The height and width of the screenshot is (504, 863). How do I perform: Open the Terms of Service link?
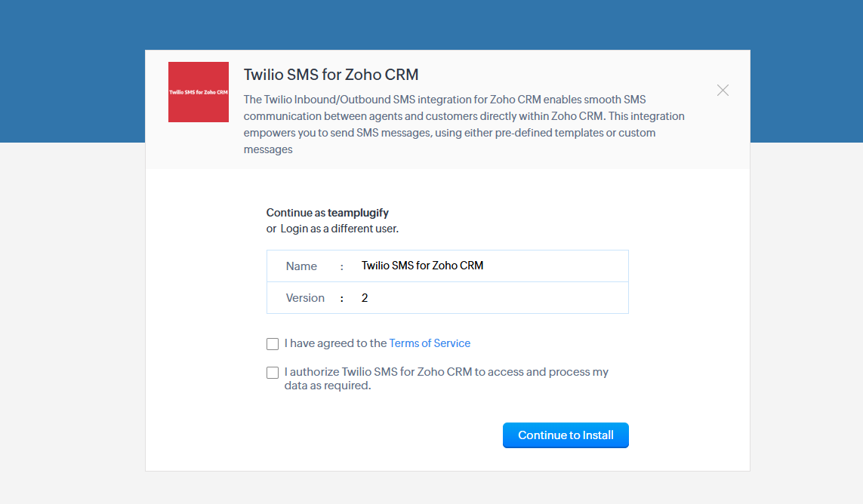[430, 343]
